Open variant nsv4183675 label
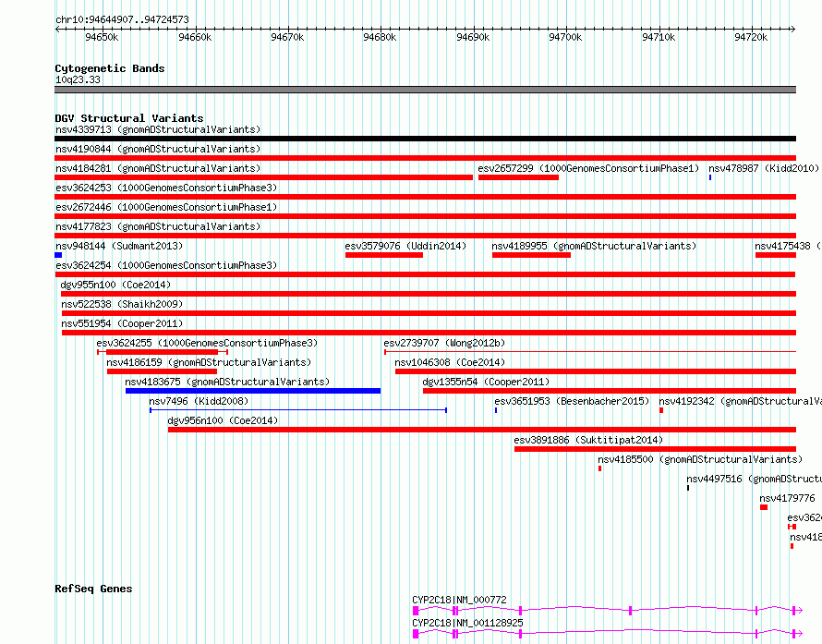Image resolution: width=822 pixels, height=644 pixels. 227,382
